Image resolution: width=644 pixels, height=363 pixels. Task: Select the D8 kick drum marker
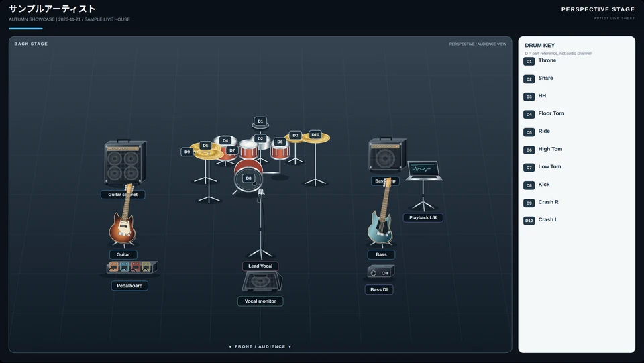(x=248, y=178)
